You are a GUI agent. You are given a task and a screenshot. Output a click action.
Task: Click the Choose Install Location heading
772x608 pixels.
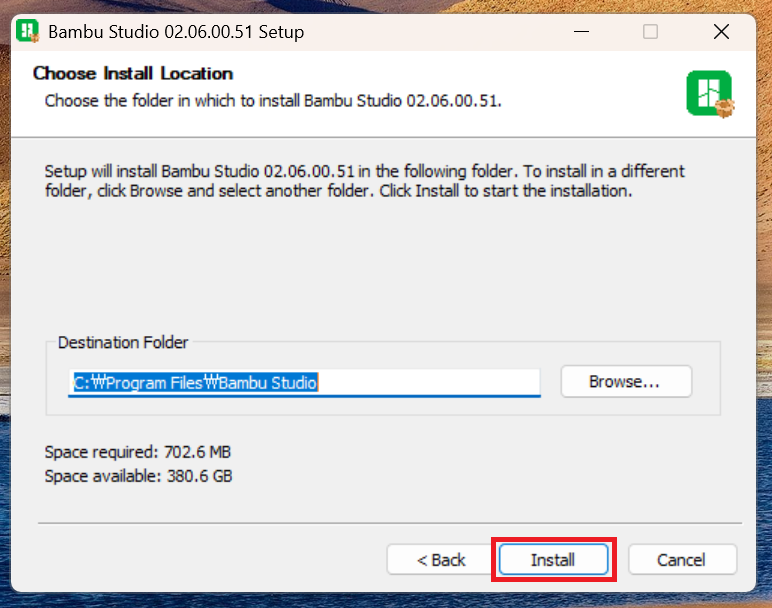pyautogui.click(x=133, y=74)
